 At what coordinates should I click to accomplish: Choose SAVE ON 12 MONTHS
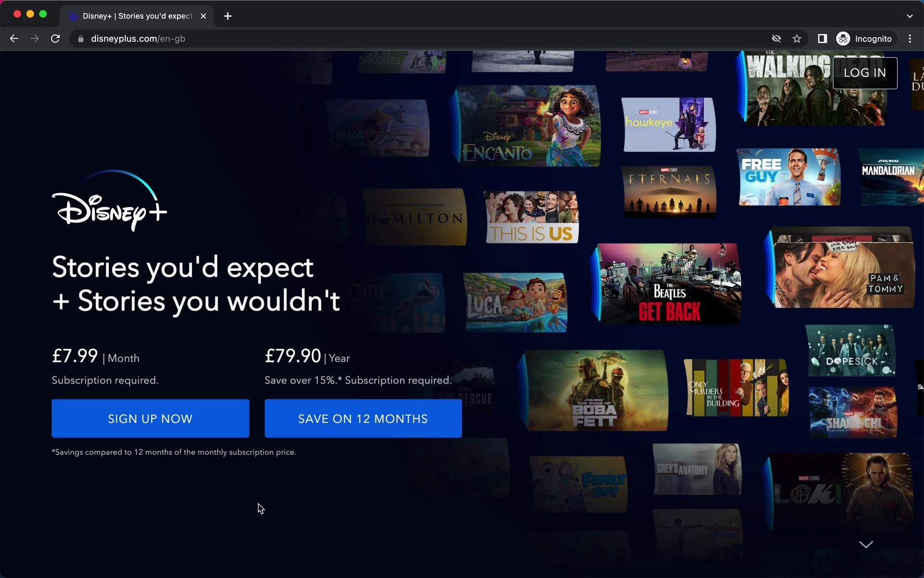[x=363, y=419]
